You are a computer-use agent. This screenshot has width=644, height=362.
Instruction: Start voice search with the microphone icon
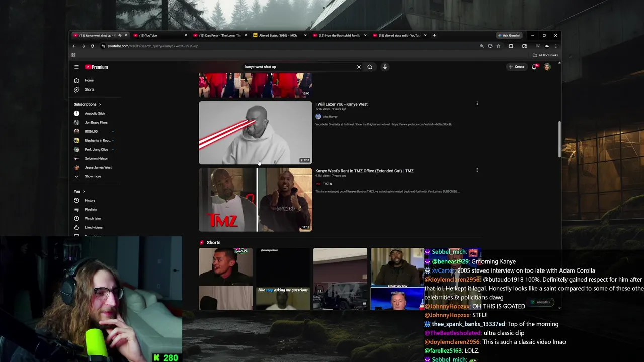coord(385,67)
